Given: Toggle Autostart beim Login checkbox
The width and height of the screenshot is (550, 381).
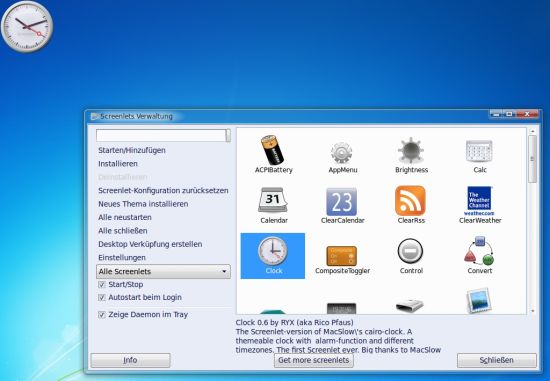Looking at the screenshot, I should point(102,298).
